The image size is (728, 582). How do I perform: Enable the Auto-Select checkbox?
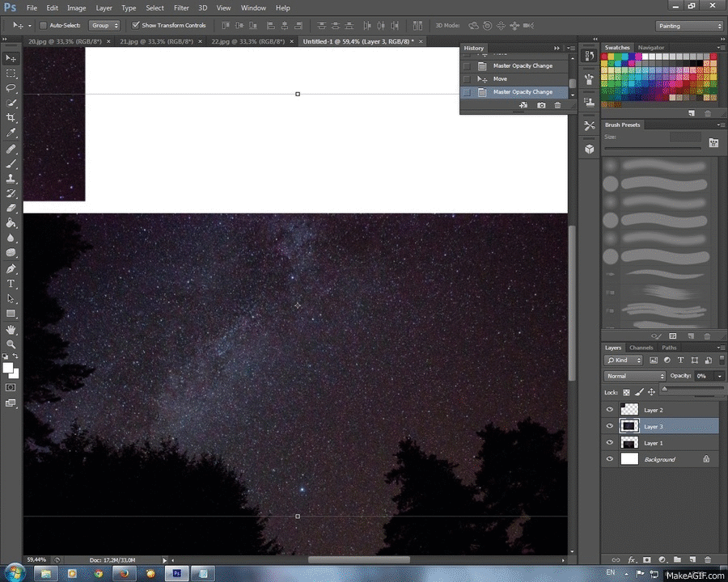click(x=43, y=26)
